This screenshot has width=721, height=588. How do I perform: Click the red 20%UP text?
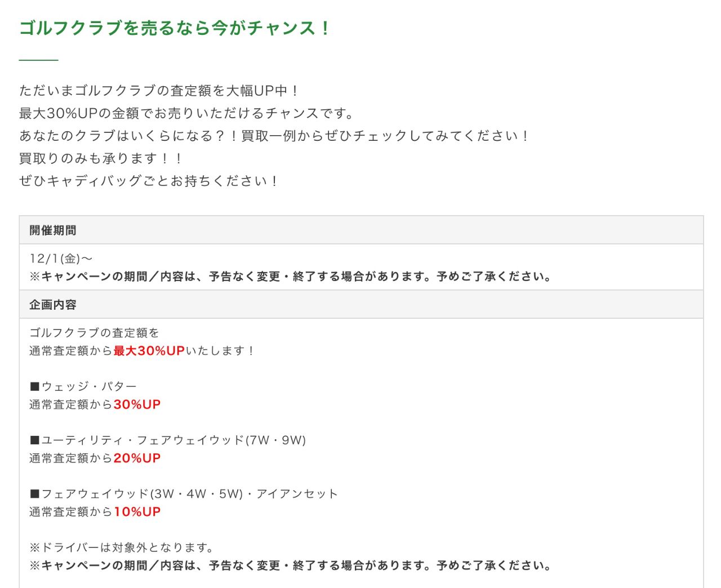coord(137,458)
